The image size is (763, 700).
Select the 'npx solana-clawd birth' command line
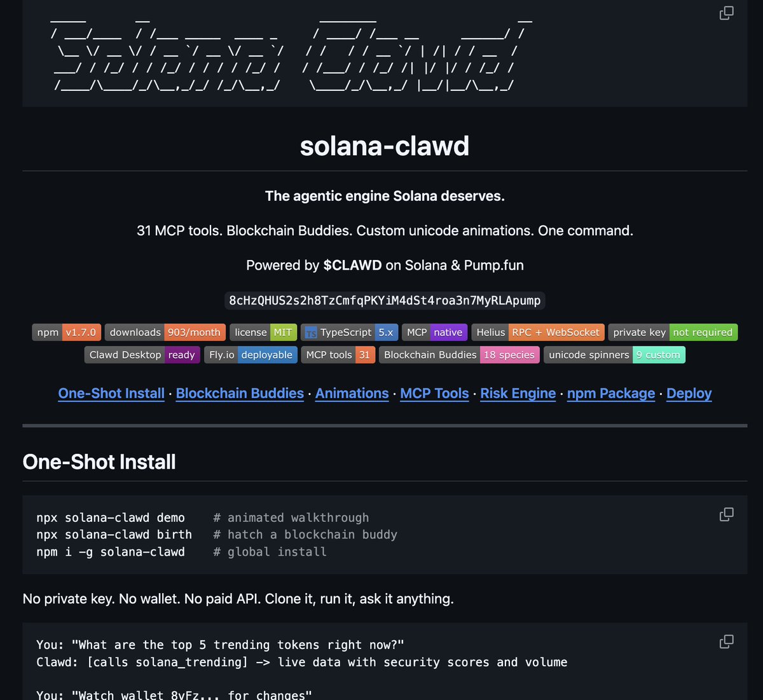point(114,535)
